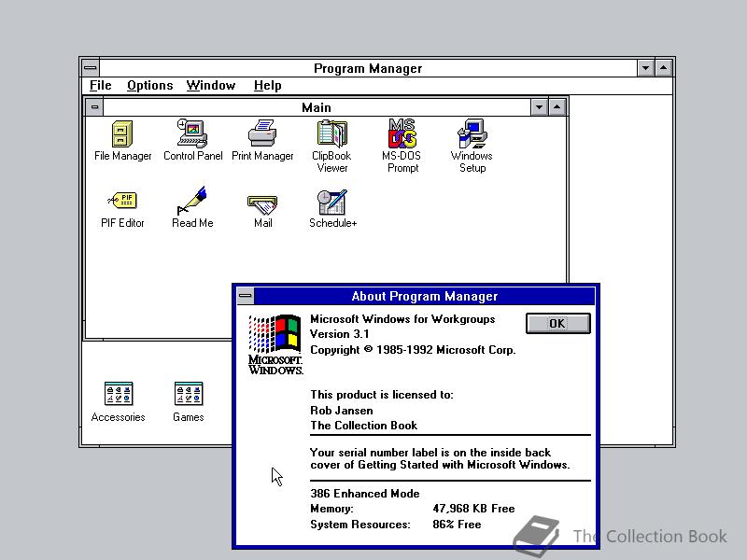Viewport: 747px width, 560px height.
Task: Open the Window menu
Action: point(211,85)
